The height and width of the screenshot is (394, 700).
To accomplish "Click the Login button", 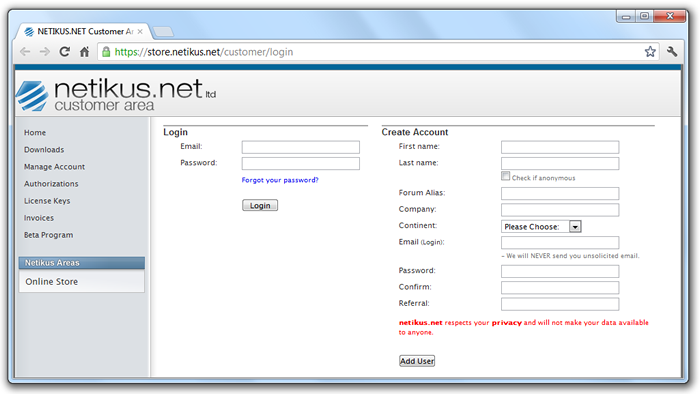I will click(x=260, y=205).
